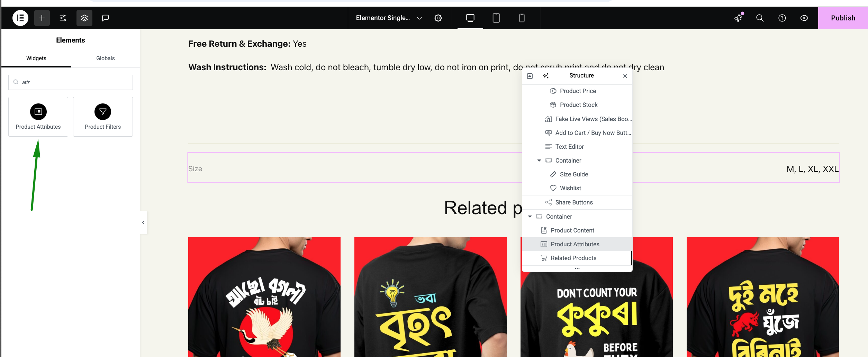
Task: Click the Free Return & Exchange text
Action: point(247,44)
